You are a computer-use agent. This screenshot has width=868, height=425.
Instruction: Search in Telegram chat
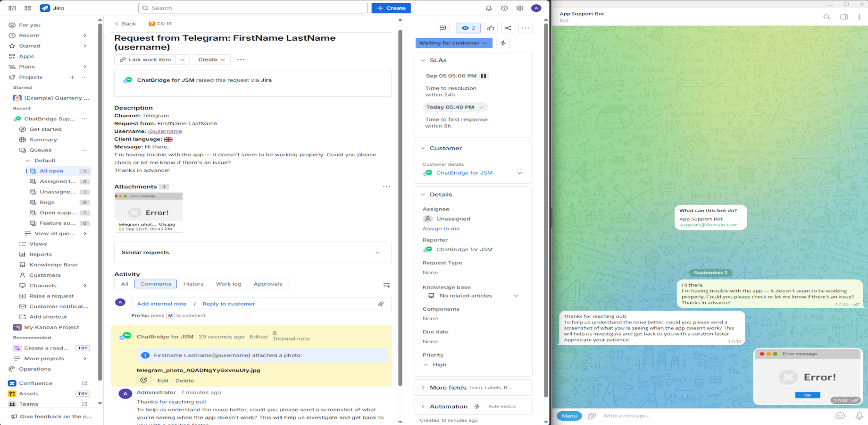coord(826,17)
